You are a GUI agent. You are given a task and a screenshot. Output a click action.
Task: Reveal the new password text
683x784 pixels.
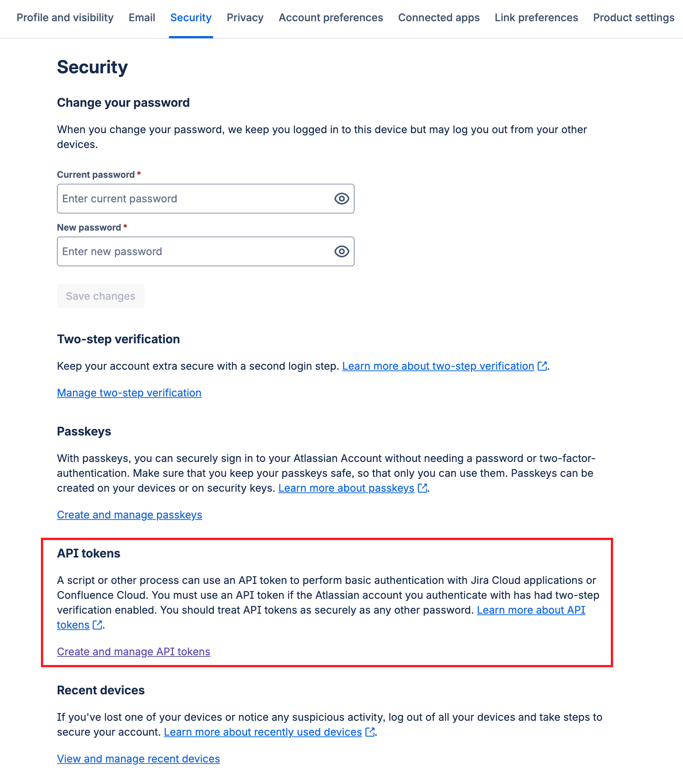(x=342, y=251)
